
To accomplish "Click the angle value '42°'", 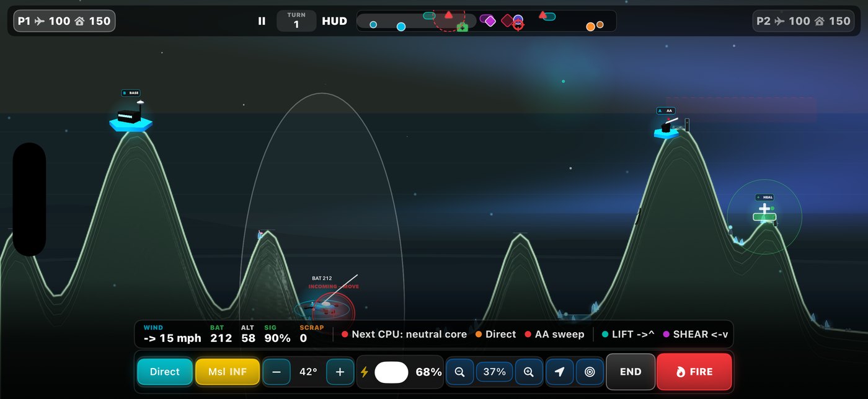I will [x=308, y=372].
